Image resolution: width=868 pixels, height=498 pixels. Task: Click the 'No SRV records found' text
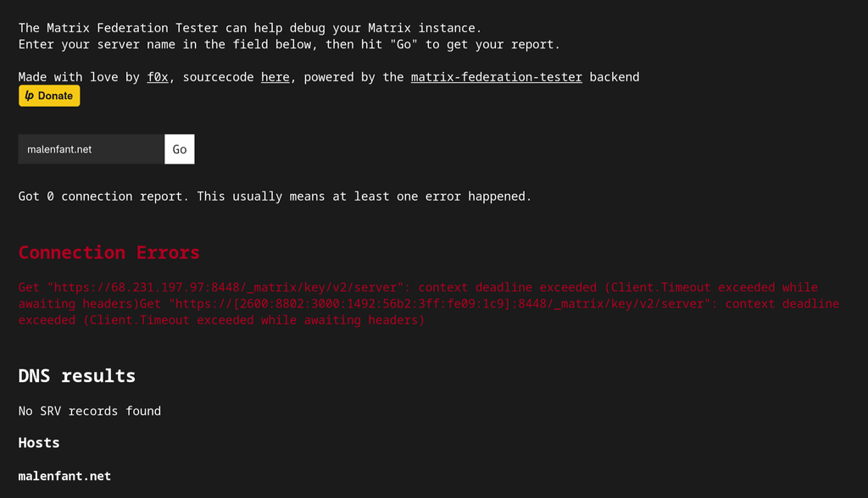tap(90, 411)
